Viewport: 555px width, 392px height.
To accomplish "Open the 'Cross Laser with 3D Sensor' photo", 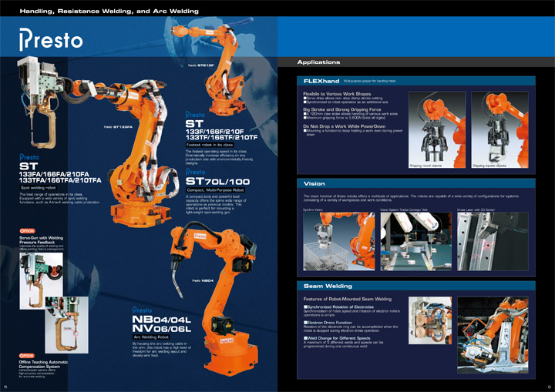I will 493,241.
